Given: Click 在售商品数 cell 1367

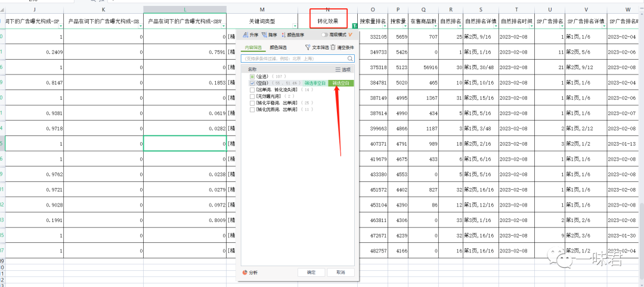Looking at the screenshot, I should 423,98.
